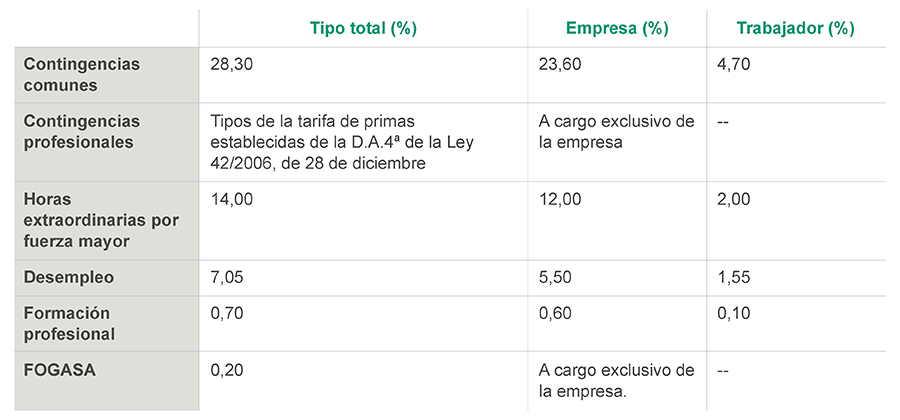Click the "FOGASA" row label
The height and width of the screenshot is (420, 900).
(55, 370)
